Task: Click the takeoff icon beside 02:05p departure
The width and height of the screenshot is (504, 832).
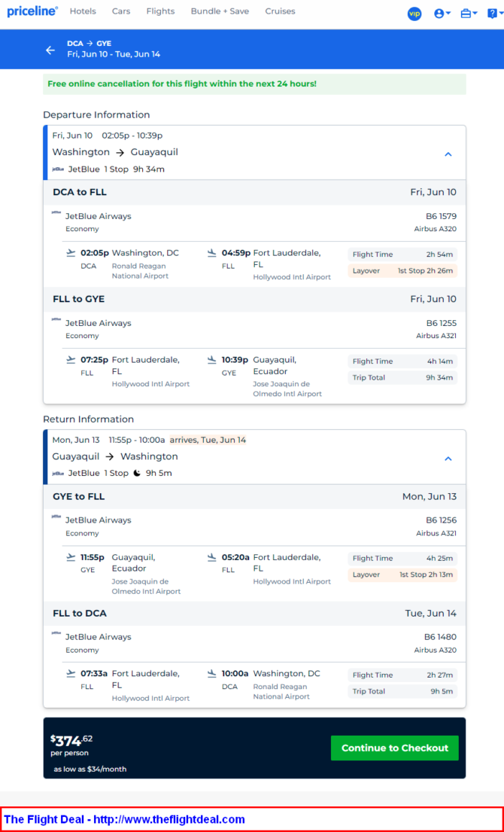Action: coord(71,252)
